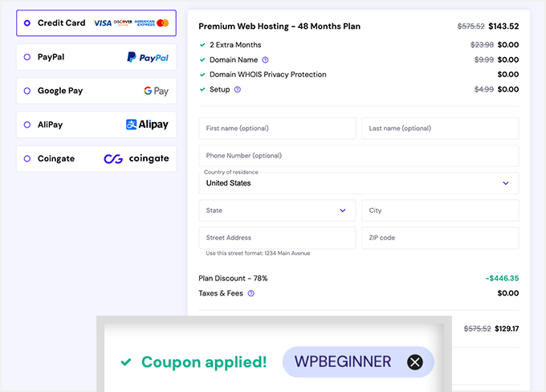Click the credit card brand logos

[x=131, y=23]
